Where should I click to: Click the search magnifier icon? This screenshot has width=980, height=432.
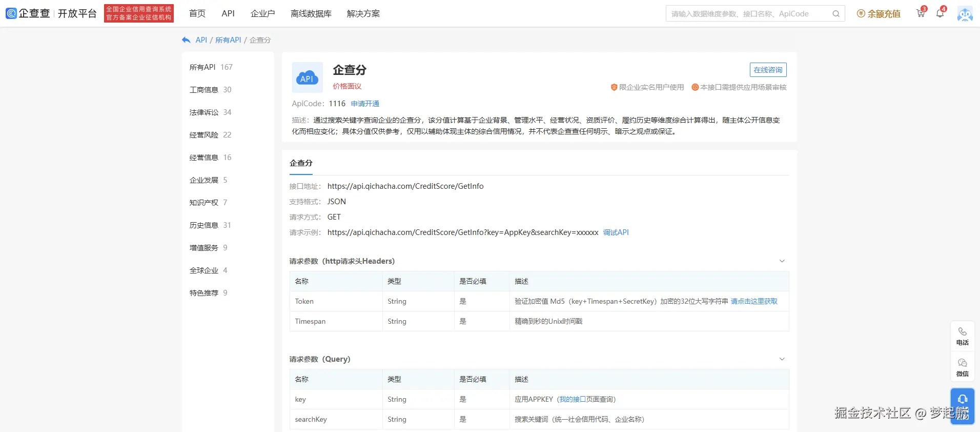pos(836,14)
